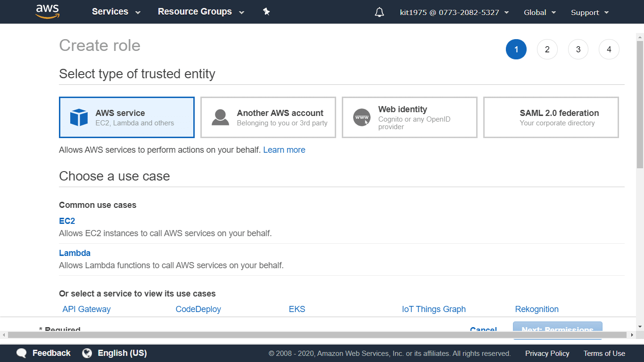Open the notifications bell icon
This screenshot has width=644, height=362.
click(380, 11)
